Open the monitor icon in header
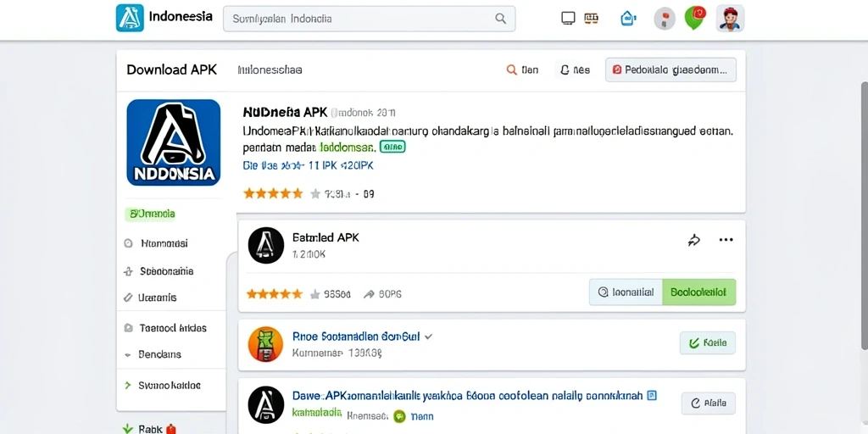 tap(568, 19)
